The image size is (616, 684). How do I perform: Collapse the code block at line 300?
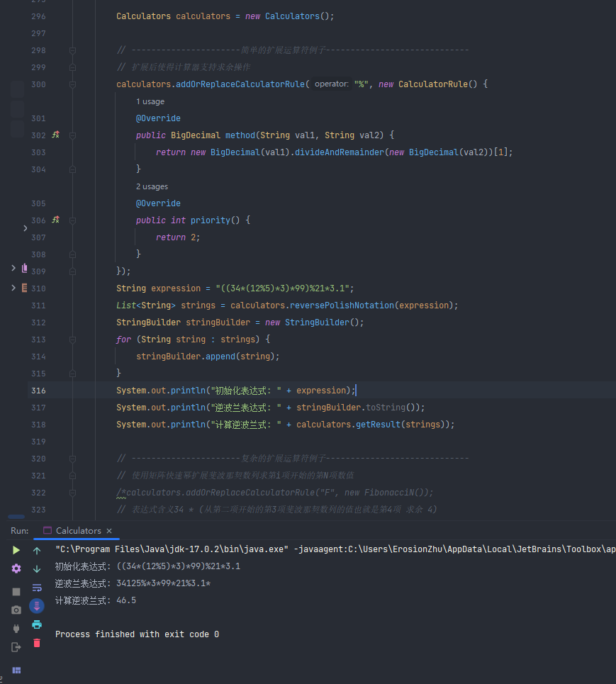tap(72, 84)
